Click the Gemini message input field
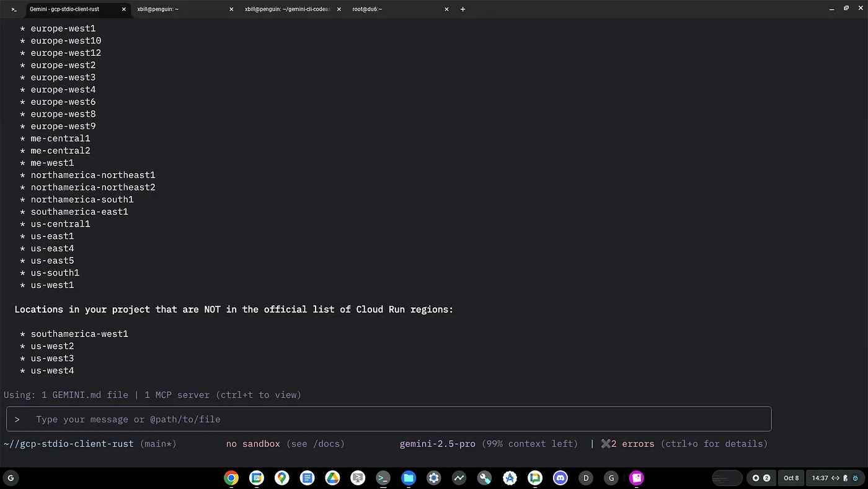The image size is (868, 489). point(388,419)
